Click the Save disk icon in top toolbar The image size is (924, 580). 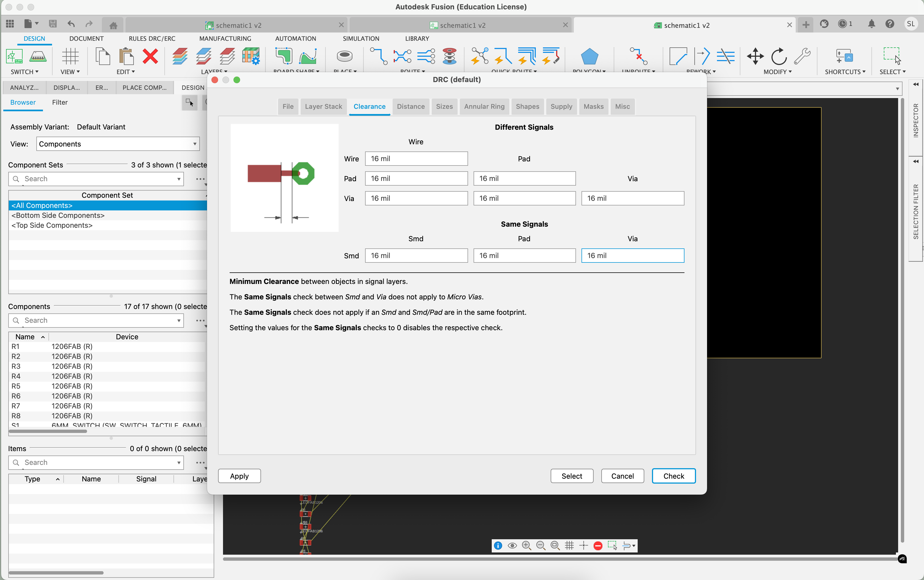pyautogui.click(x=53, y=24)
